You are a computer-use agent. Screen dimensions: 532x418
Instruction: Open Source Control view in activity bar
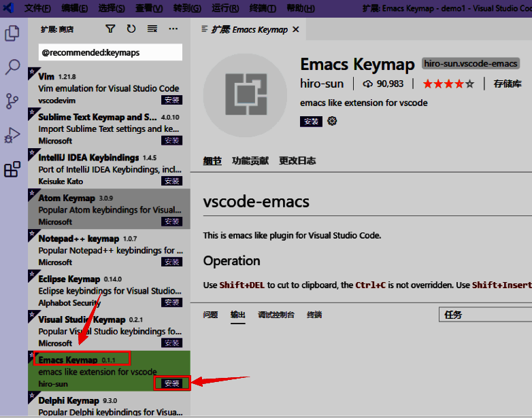(x=12, y=101)
